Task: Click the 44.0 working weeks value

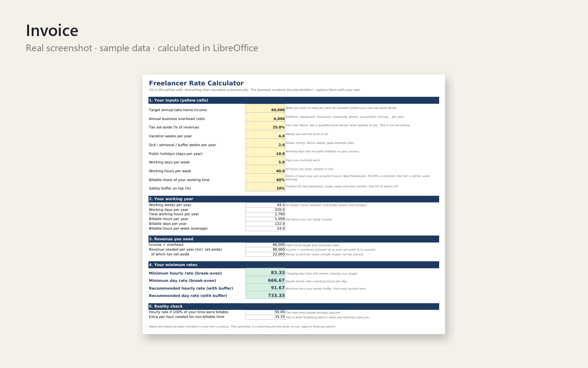Action: click(x=265, y=205)
